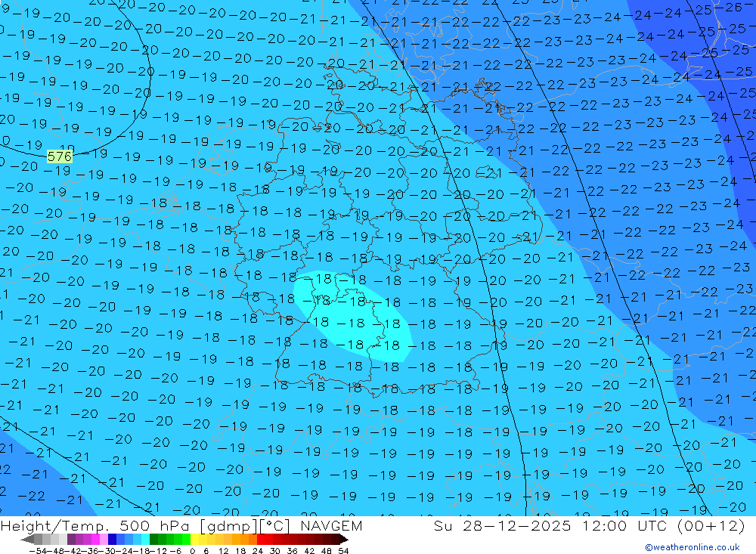Click the dark green swatch in the legend
The width and height of the screenshot is (756, 554).
153,540
